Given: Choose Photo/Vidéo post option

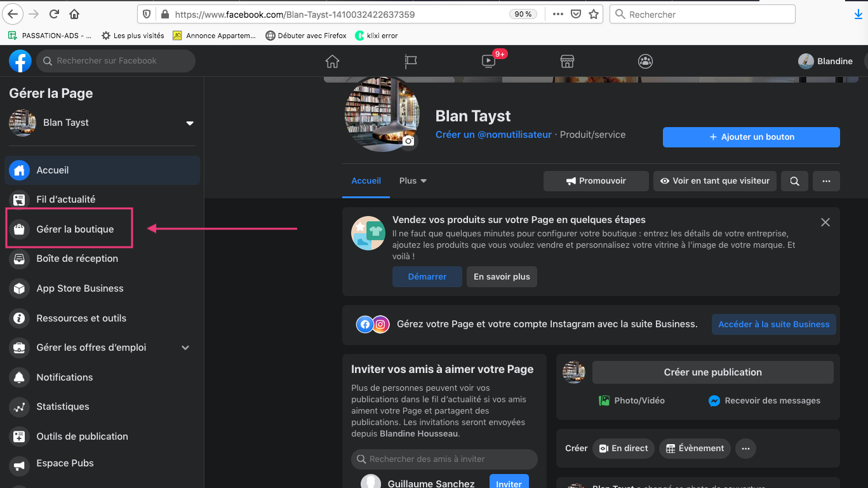Looking at the screenshot, I should [x=632, y=401].
